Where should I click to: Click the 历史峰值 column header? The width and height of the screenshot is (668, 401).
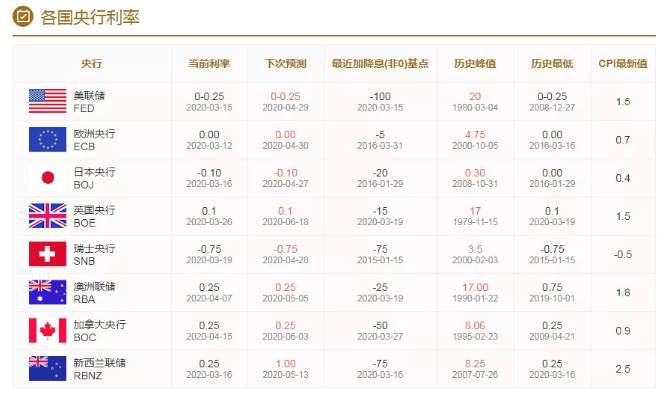pyautogui.click(x=475, y=63)
